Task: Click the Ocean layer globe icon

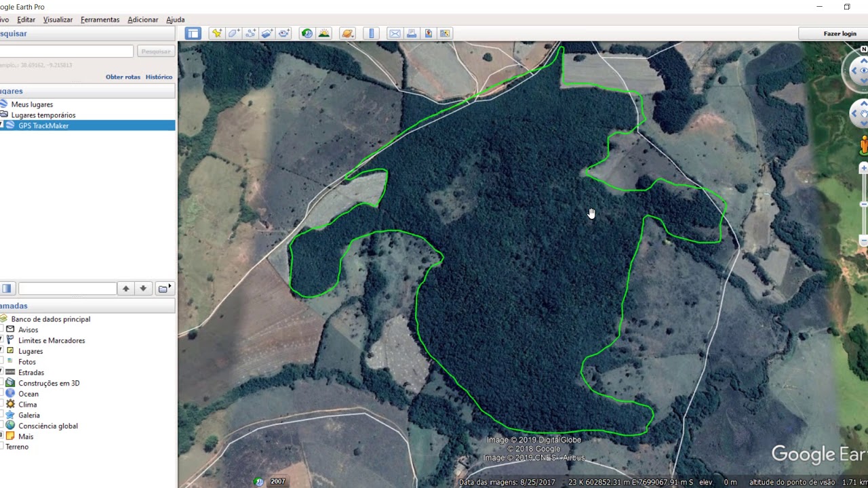Action: click(10, 394)
